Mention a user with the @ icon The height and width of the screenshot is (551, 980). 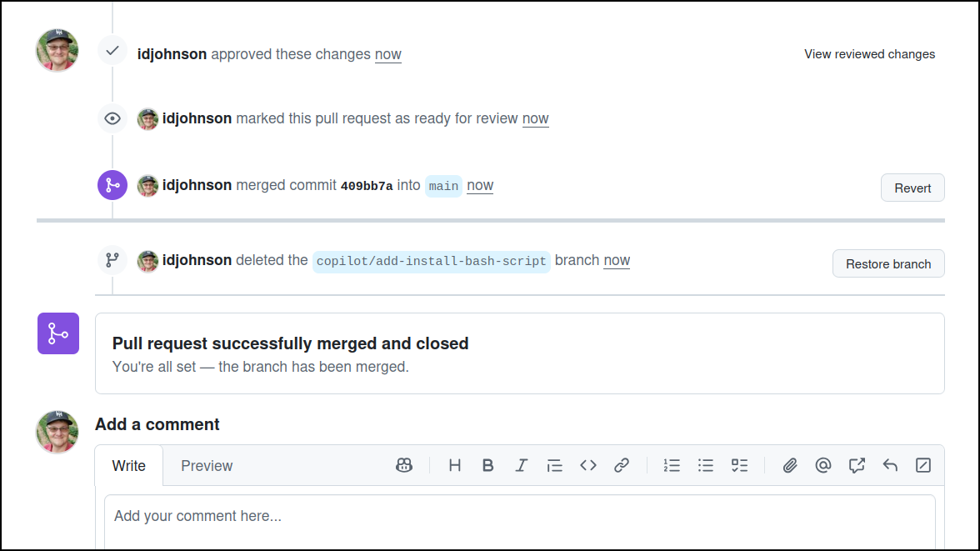click(x=823, y=465)
